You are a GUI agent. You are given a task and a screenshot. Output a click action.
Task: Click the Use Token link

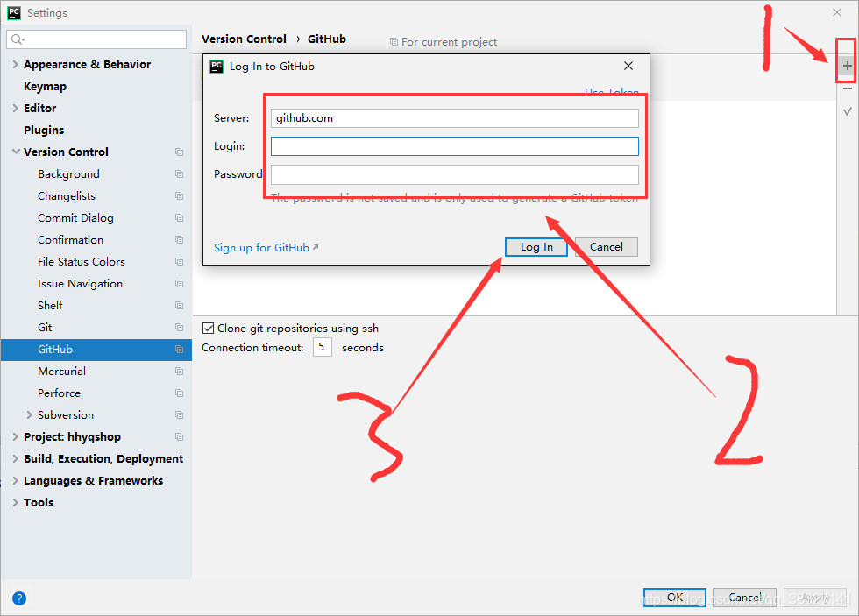click(x=612, y=92)
